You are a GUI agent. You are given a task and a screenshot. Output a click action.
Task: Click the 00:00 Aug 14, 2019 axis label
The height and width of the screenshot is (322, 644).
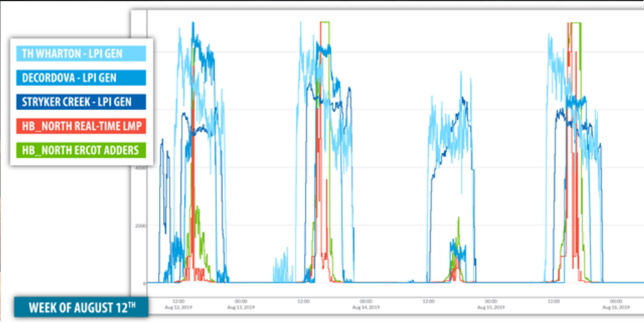(x=365, y=304)
